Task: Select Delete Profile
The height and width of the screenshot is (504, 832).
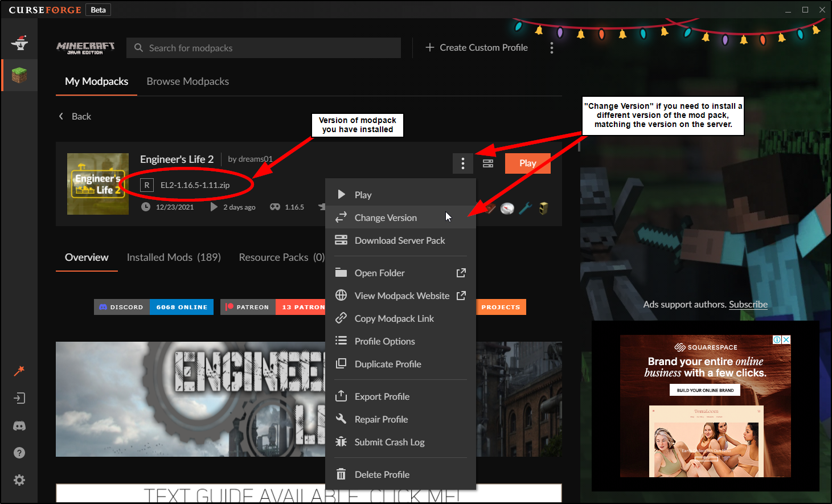Action: click(x=400, y=474)
